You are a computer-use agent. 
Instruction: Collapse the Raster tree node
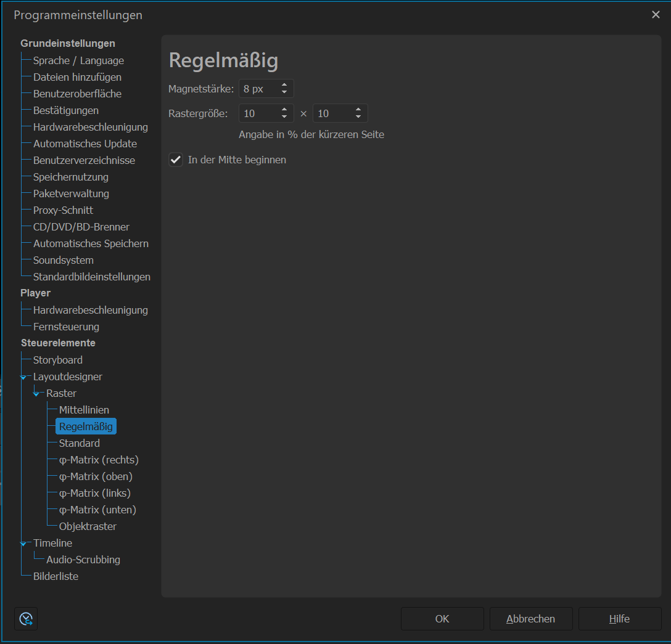36,394
